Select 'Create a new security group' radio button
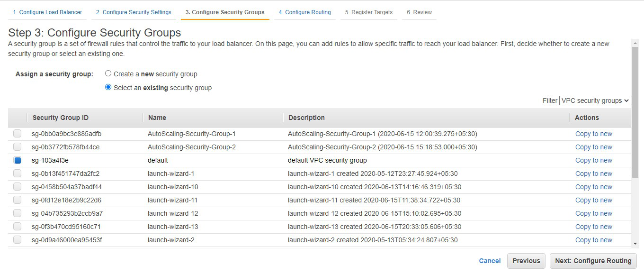The height and width of the screenshot is (274, 644). pyautogui.click(x=108, y=74)
